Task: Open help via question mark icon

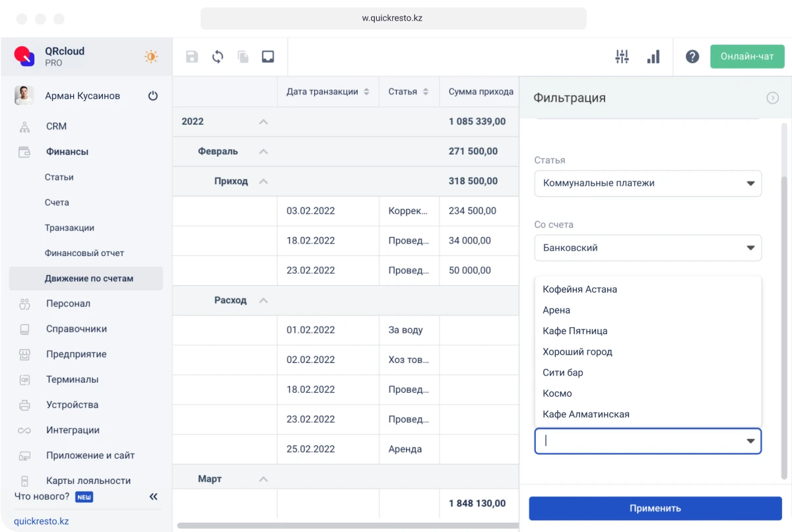Action: click(692, 57)
